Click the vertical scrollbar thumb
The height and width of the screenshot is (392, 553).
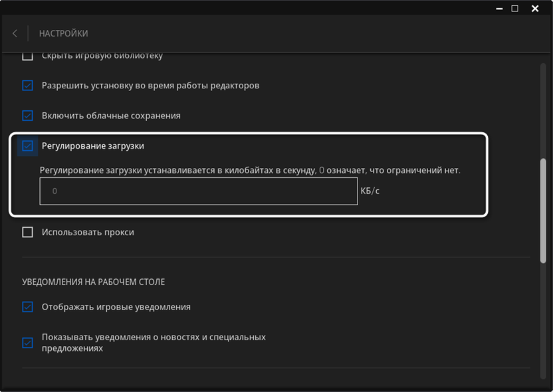(543, 210)
